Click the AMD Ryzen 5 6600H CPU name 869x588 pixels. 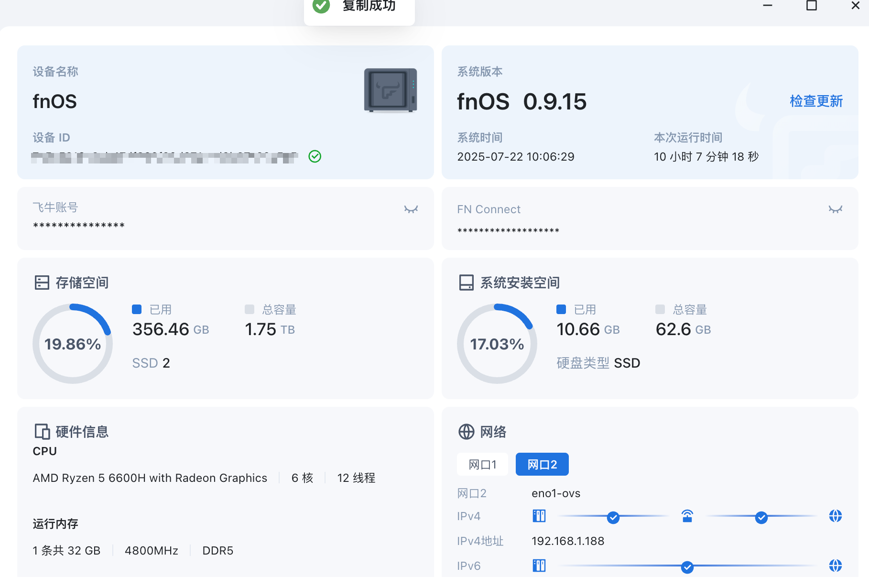[x=150, y=478]
